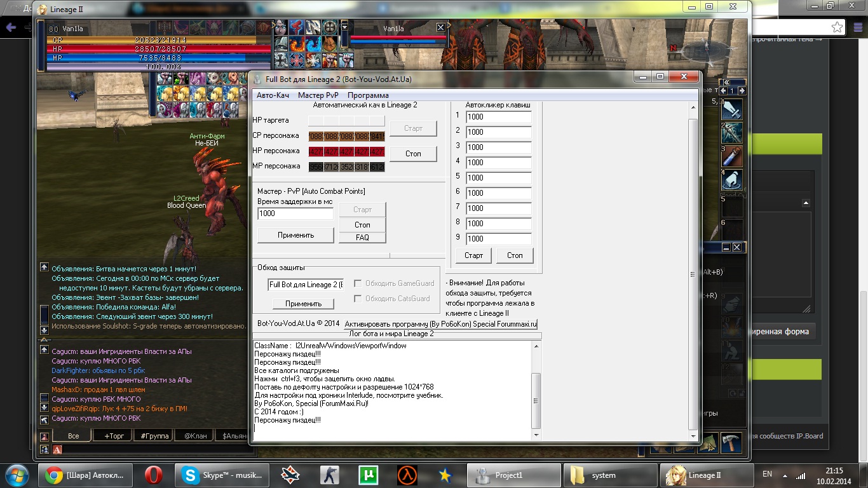Click shortcut slot 4 fist icon
Screen dimensions: 868x488
732,179
